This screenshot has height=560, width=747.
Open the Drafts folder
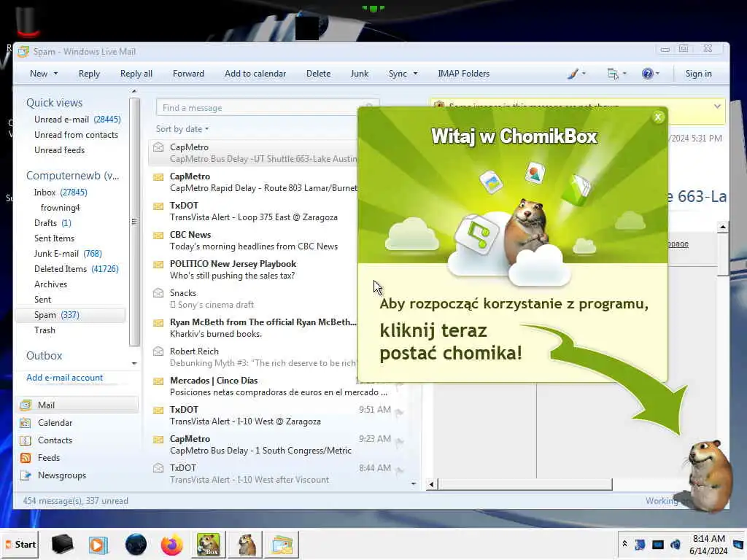(x=53, y=223)
